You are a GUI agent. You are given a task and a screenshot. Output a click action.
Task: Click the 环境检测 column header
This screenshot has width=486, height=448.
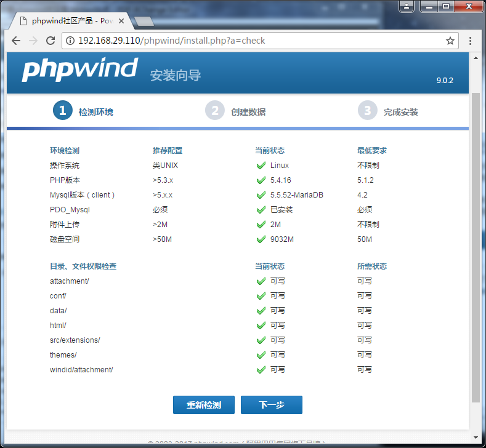65,151
